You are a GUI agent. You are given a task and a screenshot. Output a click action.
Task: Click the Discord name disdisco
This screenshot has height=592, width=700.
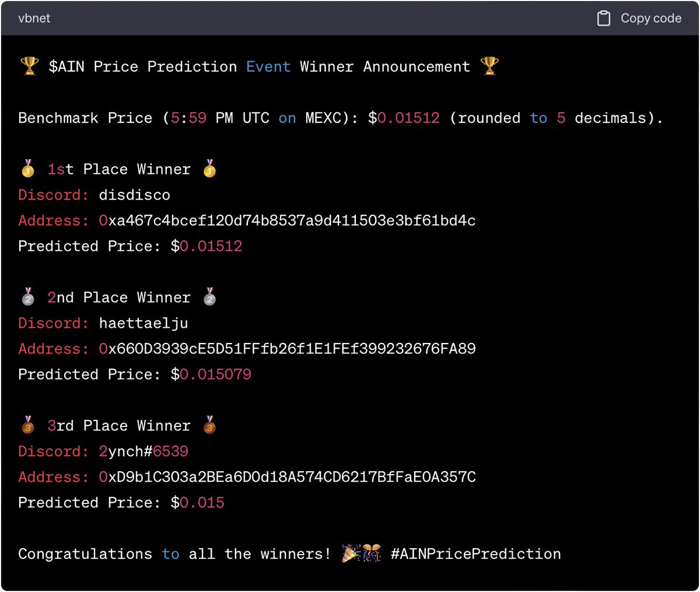[x=135, y=195]
